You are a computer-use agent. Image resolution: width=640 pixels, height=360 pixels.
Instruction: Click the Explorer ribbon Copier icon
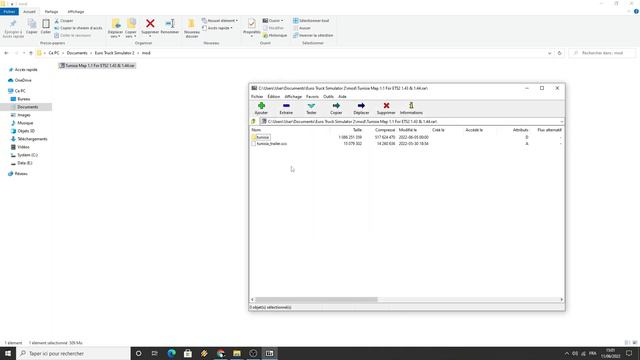click(31, 24)
